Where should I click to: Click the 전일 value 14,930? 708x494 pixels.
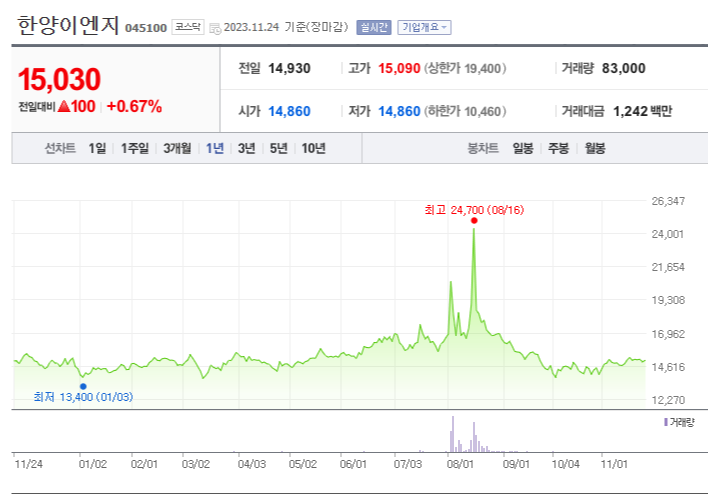(289, 69)
